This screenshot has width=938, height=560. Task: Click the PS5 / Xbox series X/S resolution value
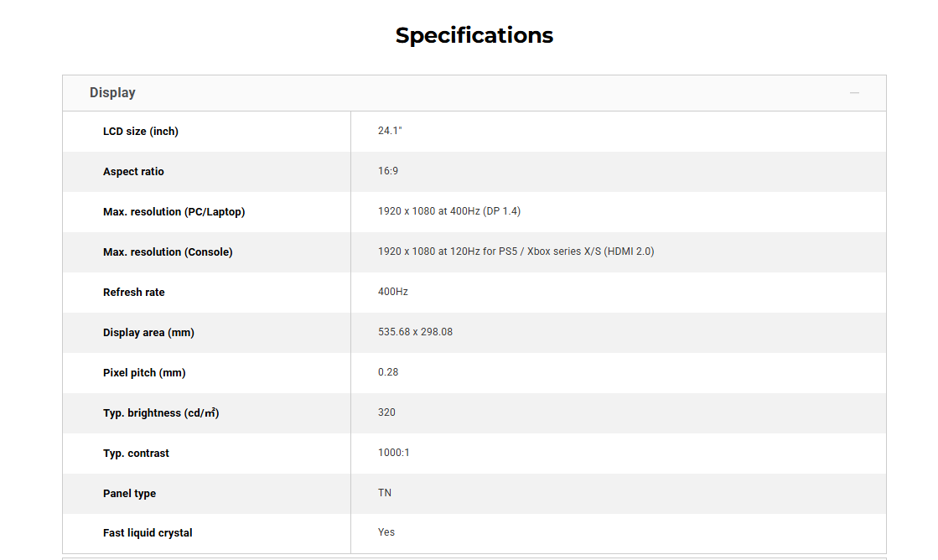tap(516, 251)
